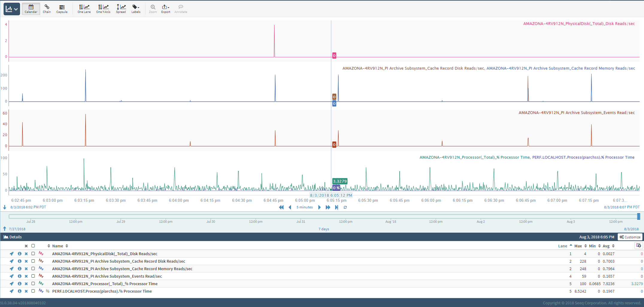This screenshot has height=307, width=644.
Task: Expand the Details panel header
Action: (x=13, y=237)
